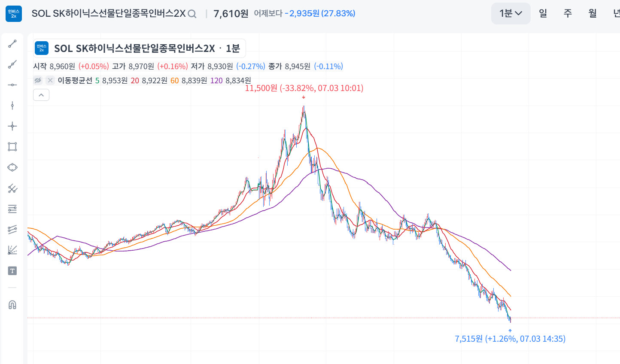Select the crosshair line tool

[x=12, y=126]
